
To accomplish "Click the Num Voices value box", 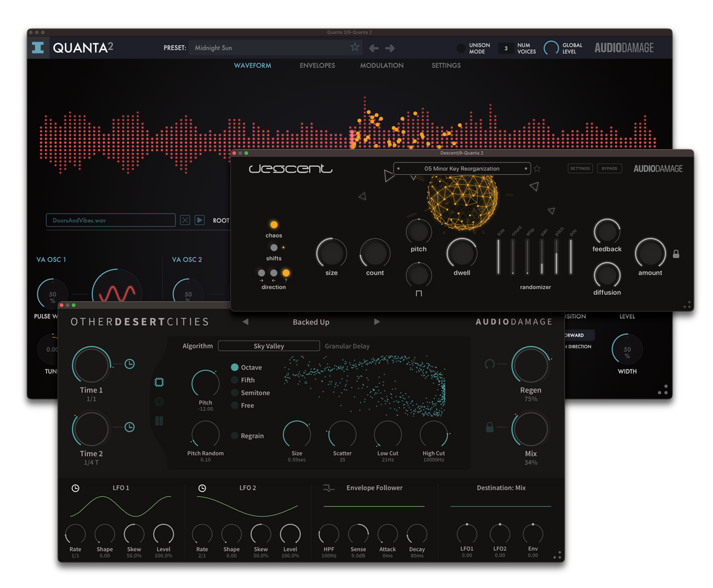I will tap(506, 48).
